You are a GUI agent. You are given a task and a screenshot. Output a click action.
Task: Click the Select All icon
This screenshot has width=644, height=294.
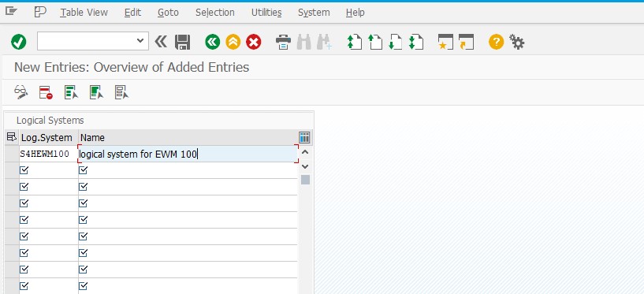(71, 92)
